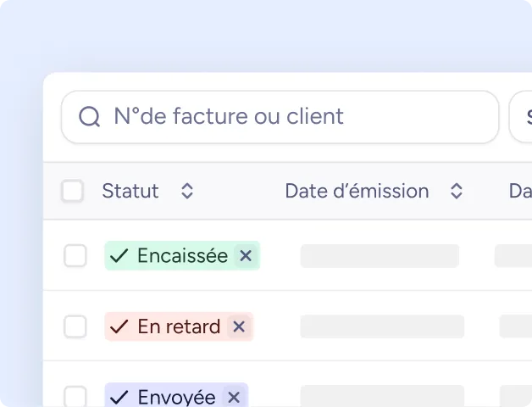Click the Statut column header
This screenshot has width=532, height=407.
(130, 192)
